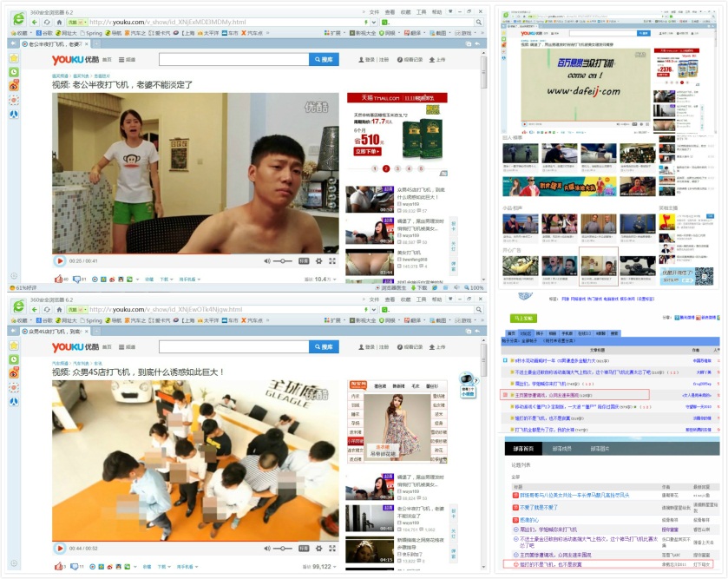Refresh the page in the 众男4S店打飞机 window
728x579 pixels.
47,309
